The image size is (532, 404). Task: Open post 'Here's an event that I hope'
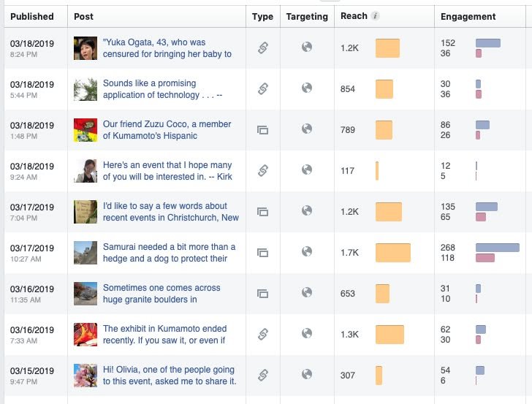[x=167, y=171]
